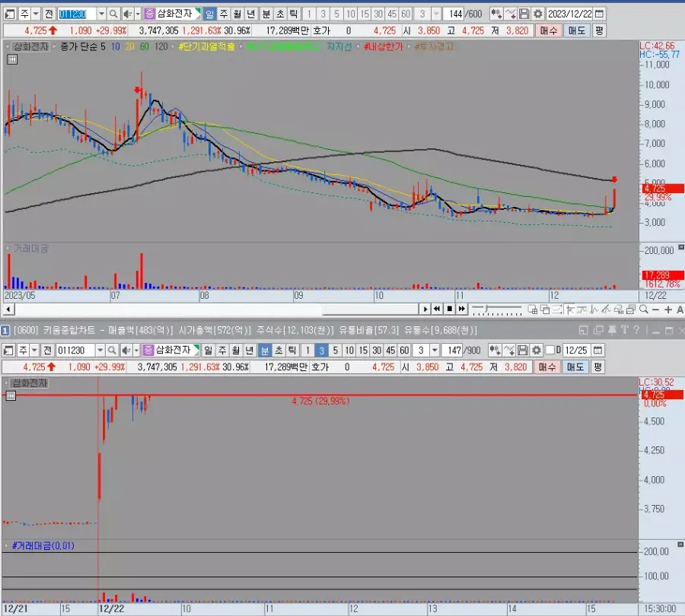Zoom out with minus icon below upper chart

(655, 310)
